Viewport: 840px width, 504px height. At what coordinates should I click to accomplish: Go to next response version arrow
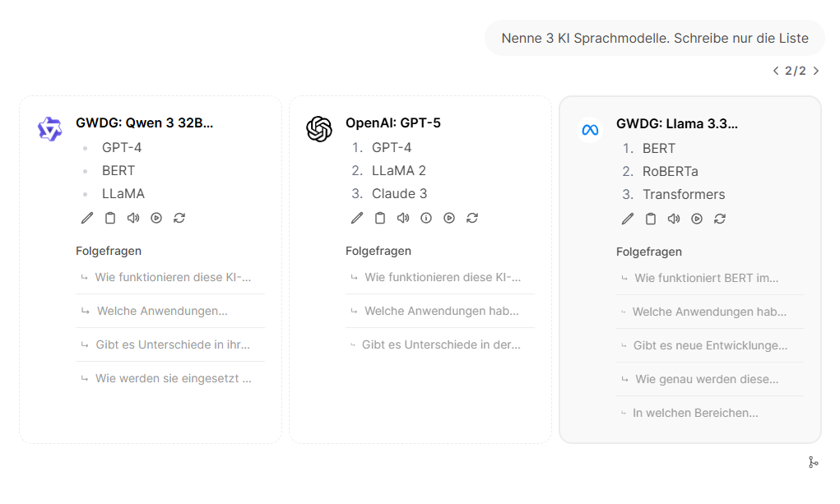(816, 71)
